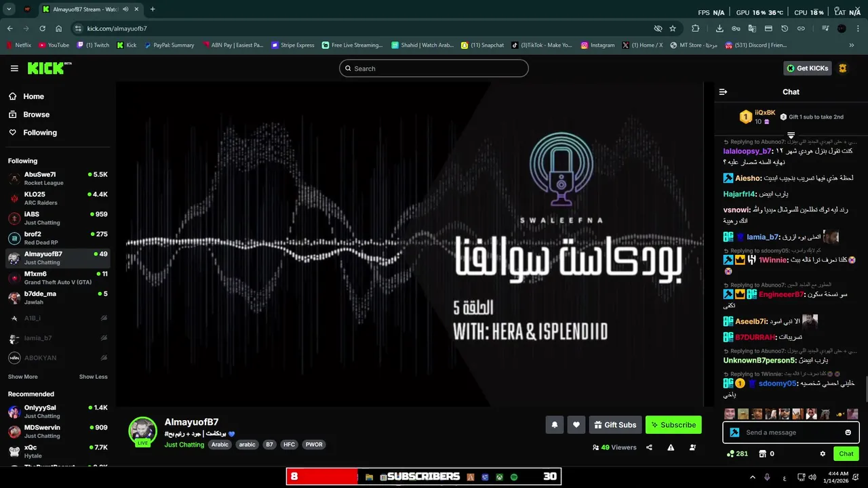
Task: Toggle notification bell for AlmayuofB7
Action: (554, 425)
